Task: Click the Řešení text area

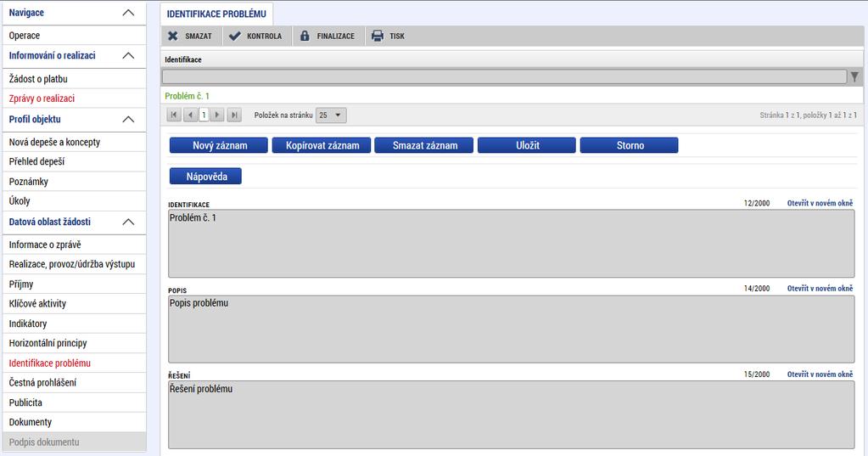Action: [x=512, y=414]
